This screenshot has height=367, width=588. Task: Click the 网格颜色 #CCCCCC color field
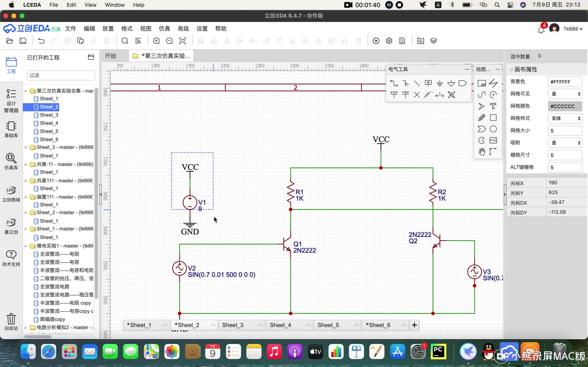point(565,106)
